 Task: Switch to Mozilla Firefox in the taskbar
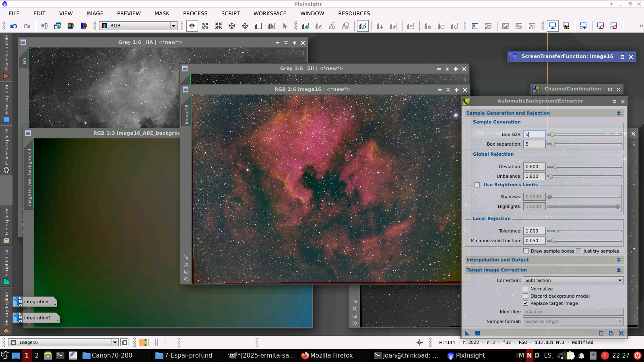(x=327, y=355)
